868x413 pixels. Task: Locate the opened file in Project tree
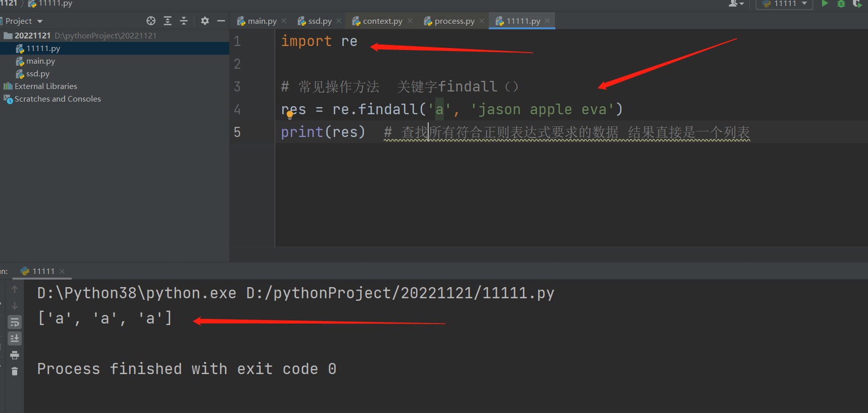point(151,21)
